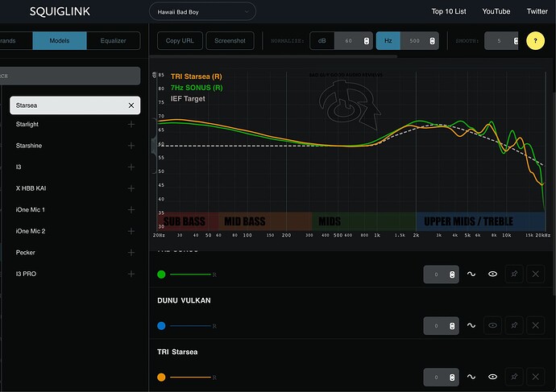Viewport: 556px width, 392px height.
Task: Click the Screenshot button
Action: [230, 41]
